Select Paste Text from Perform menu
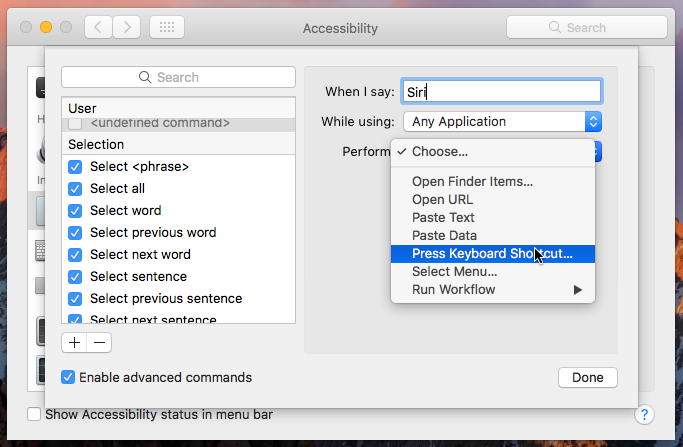Image resolution: width=683 pixels, height=447 pixels. [493, 217]
